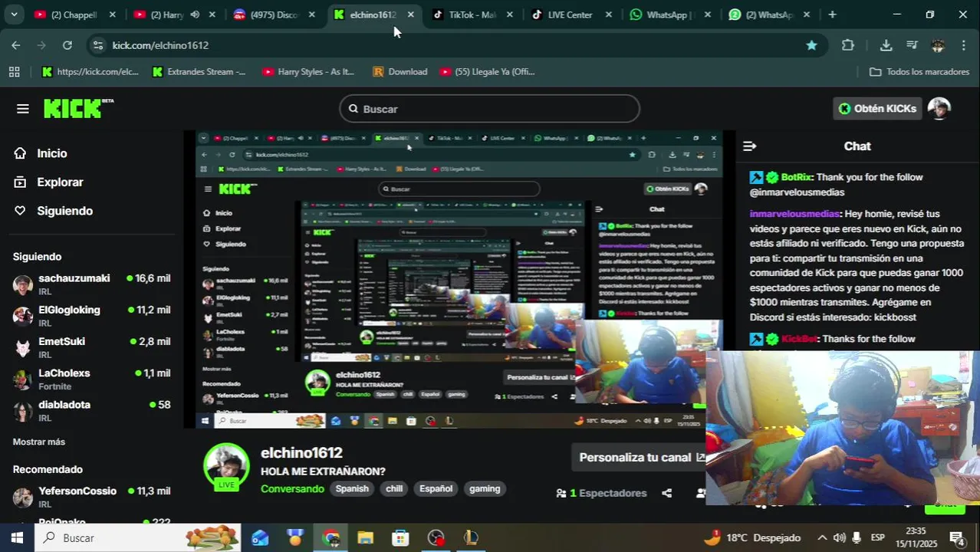Go to the Kick logo homepage
This screenshot has height=552, width=980.
(77, 108)
